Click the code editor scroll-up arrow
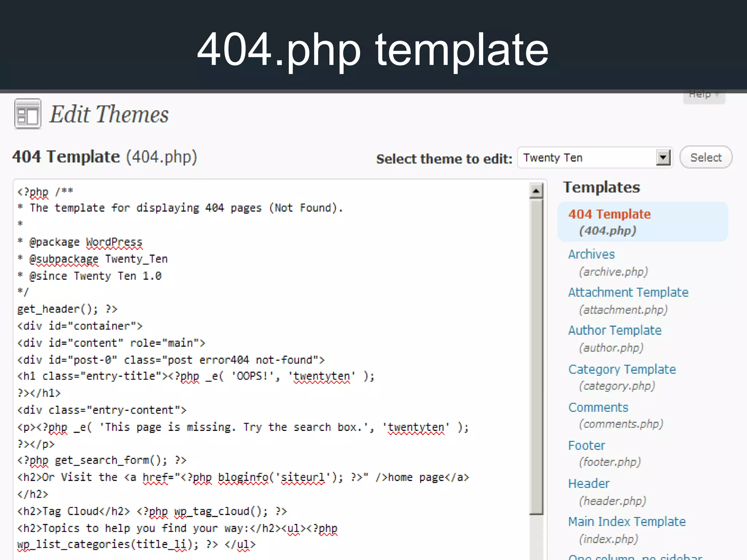Image resolution: width=747 pixels, height=560 pixels. click(536, 191)
